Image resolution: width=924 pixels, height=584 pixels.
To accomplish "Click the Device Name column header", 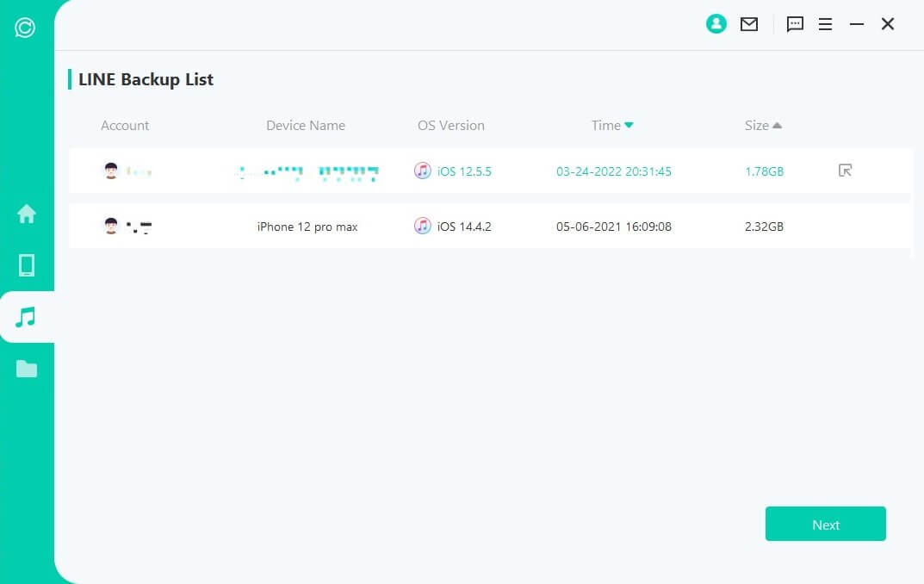I will [305, 126].
